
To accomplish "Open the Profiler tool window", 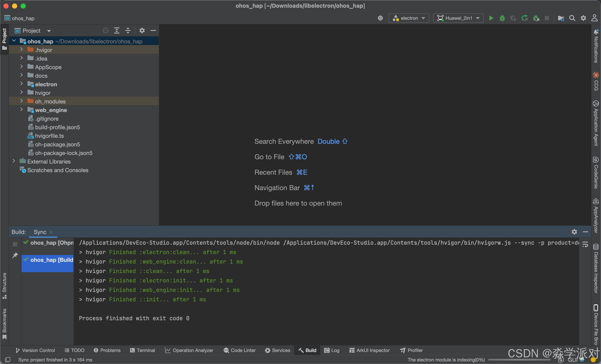I will (x=411, y=350).
